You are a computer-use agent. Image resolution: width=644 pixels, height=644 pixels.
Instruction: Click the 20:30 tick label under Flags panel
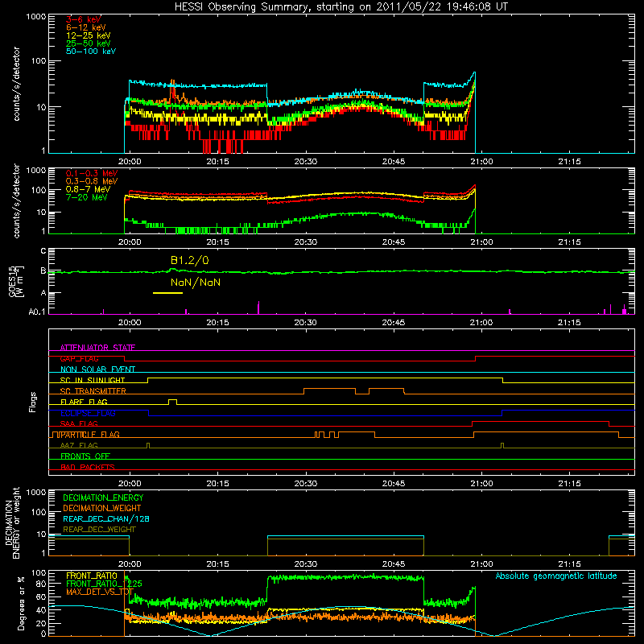(x=306, y=484)
